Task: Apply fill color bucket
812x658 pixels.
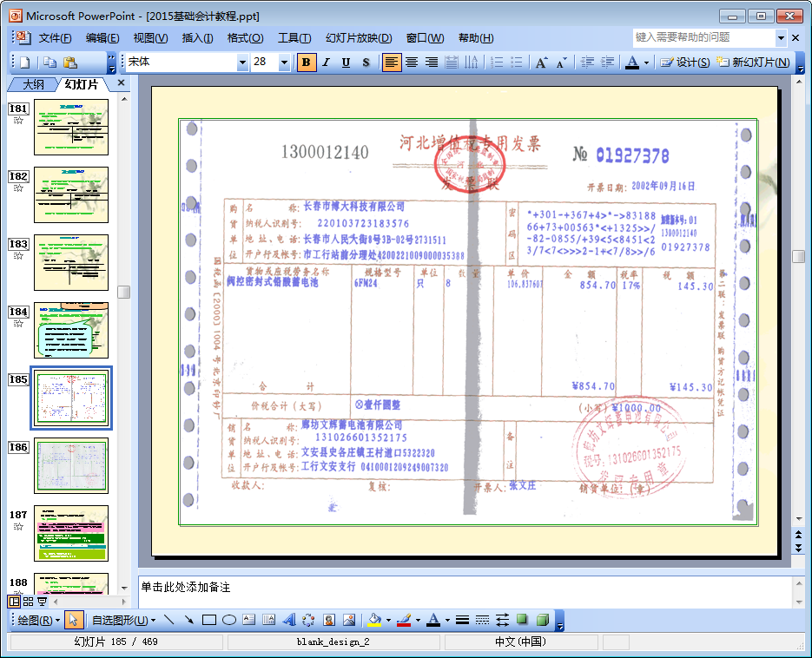Action: tap(374, 620)
